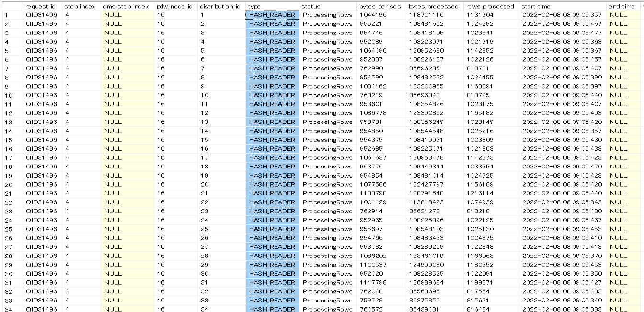644x312 pixels.
Task: Click the bytes_per_sec column header
Action: pos(381,6)
